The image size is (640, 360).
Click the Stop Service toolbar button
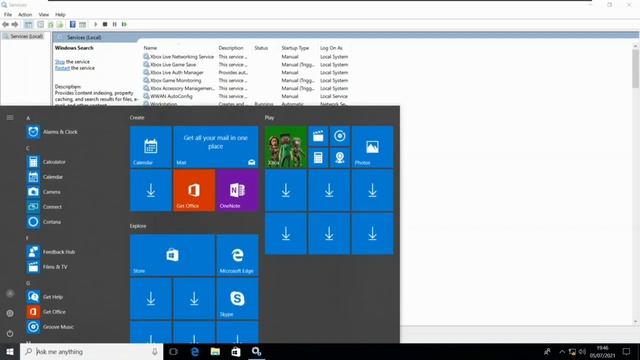pyautogui.click(x=105, y=24)
